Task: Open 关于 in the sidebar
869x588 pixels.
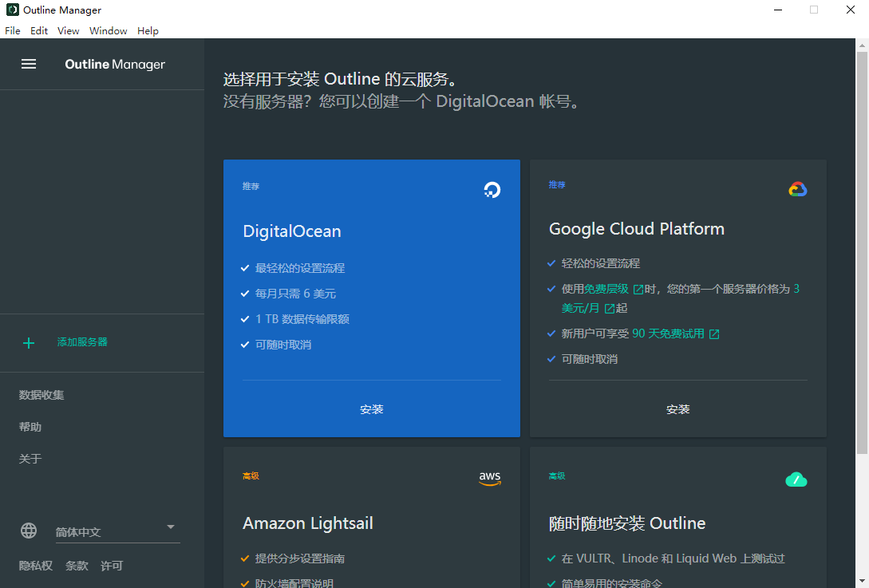Action: (x=30, y=459)
